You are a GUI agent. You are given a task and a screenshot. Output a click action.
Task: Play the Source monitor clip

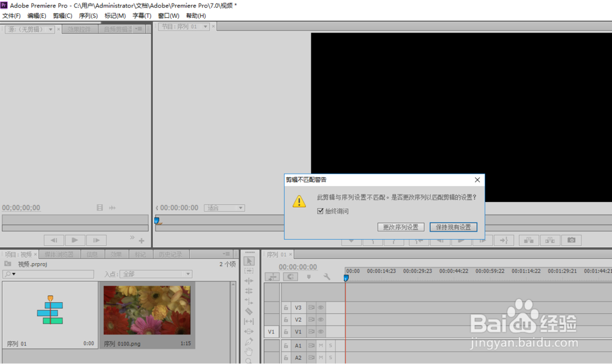pos(75,240)
